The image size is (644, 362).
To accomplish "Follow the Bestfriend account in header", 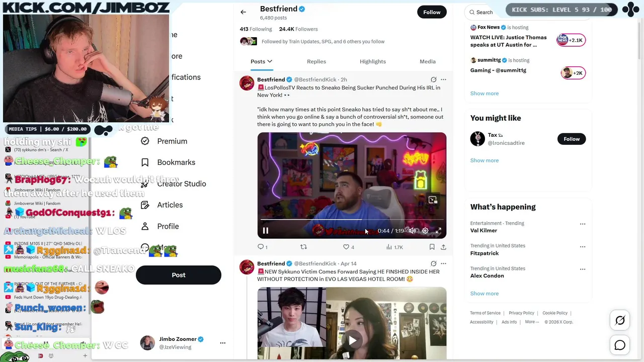I will (432, 12).
